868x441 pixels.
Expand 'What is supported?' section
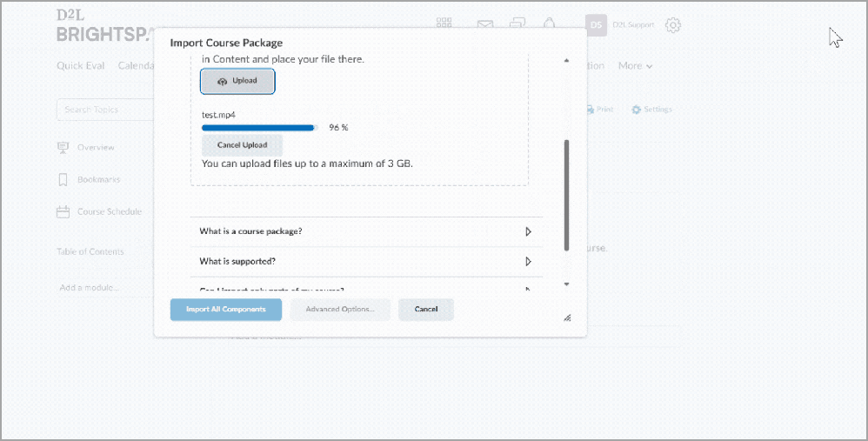366,261
